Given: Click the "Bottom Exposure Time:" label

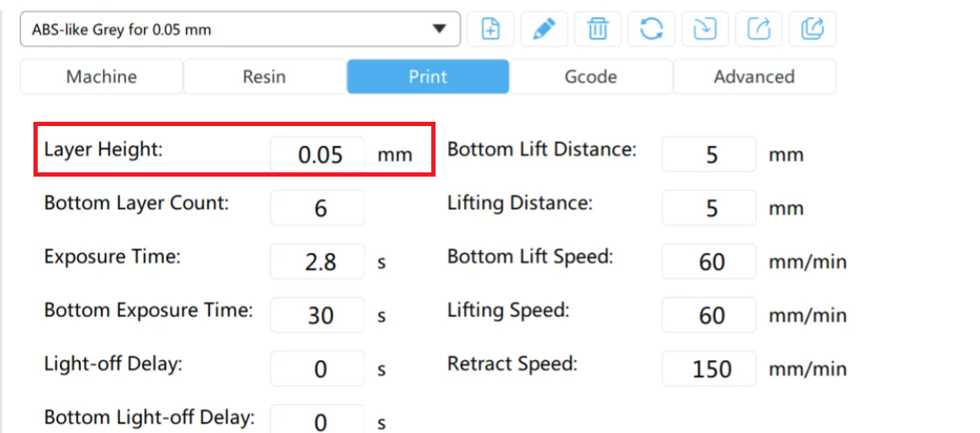Looking at the screenshot, I should 148,311.
